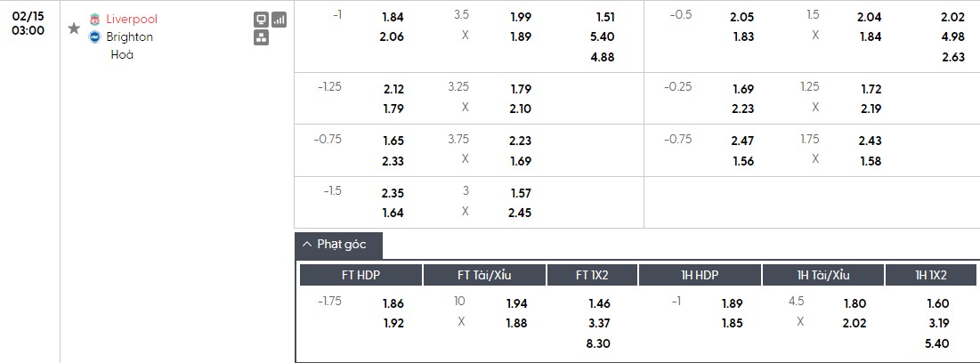
Task: Pick corner handicap -1.75 odds 1.86
Action: point(393,303)
